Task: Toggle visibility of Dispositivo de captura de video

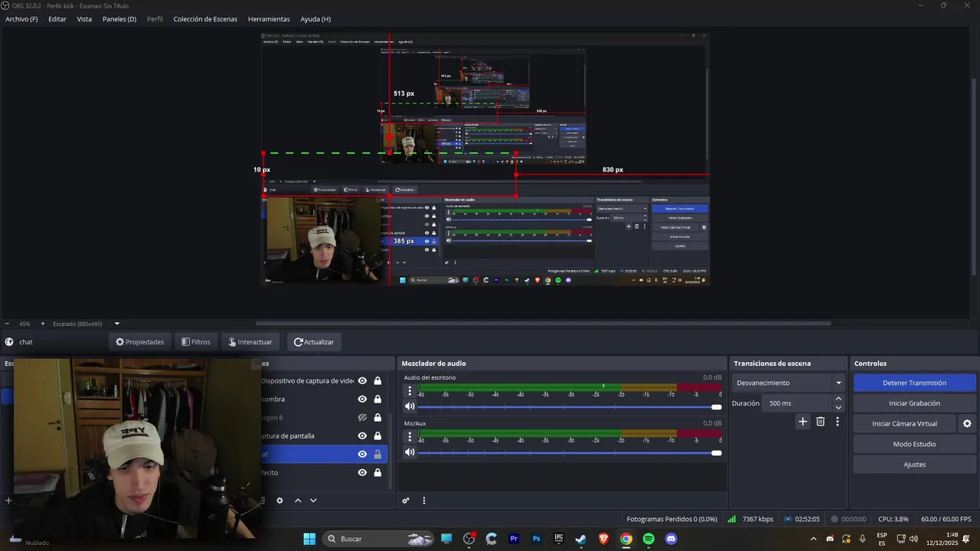Action: click(x=362, y=380)
